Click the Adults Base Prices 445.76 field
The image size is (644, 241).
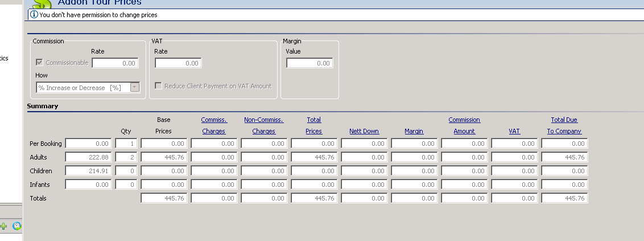(x=164, y=157)
